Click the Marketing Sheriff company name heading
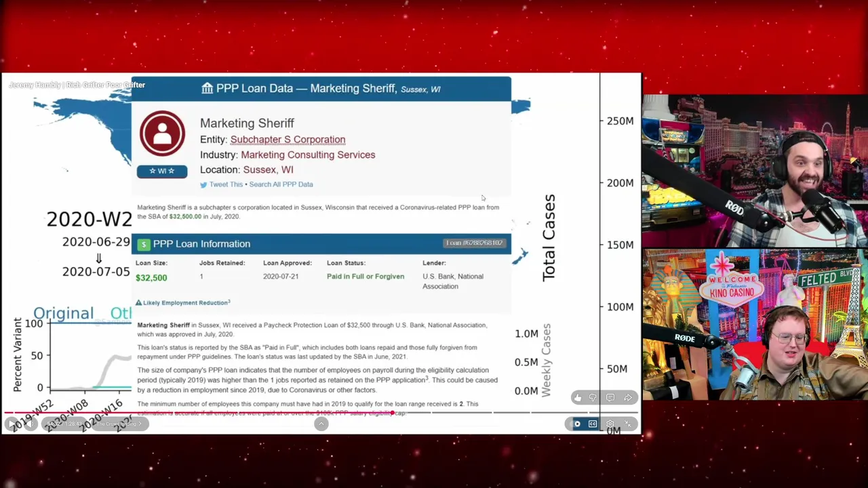 [x=247, y=123]
